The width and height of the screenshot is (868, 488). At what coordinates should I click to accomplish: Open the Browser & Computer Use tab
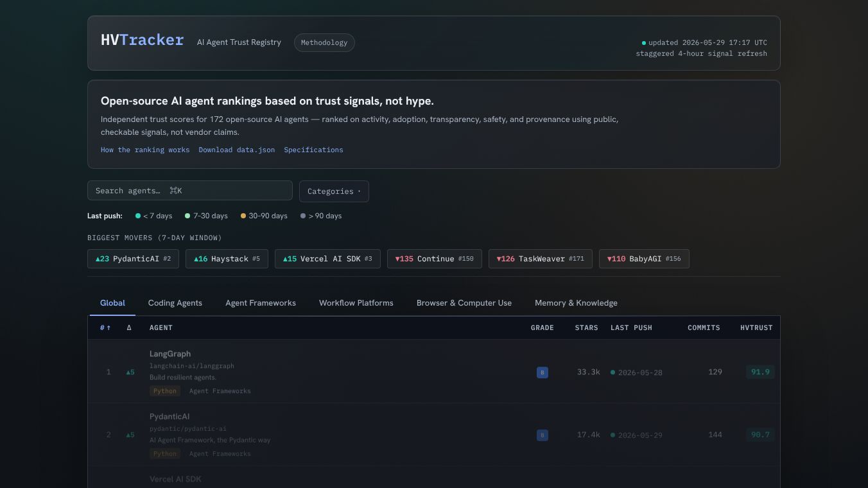point(464,303)
